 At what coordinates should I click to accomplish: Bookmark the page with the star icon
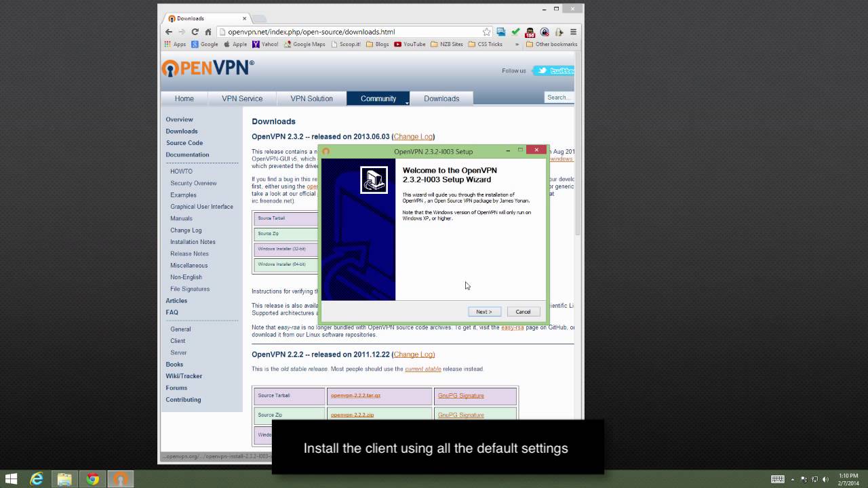click(x=486, y=32)
